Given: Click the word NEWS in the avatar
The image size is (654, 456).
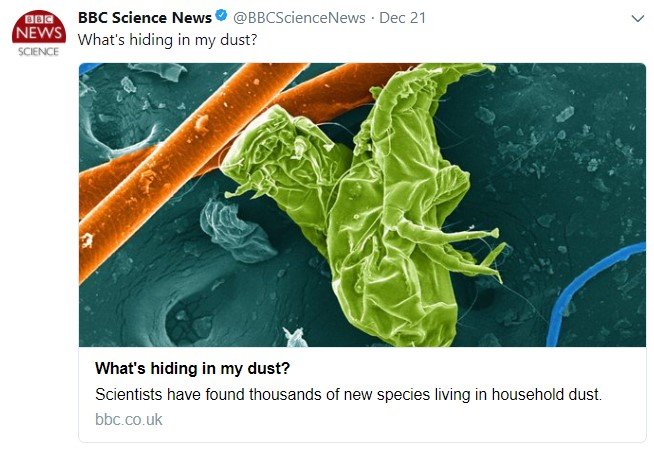Looking at the screenshot, I should (38, 33).
